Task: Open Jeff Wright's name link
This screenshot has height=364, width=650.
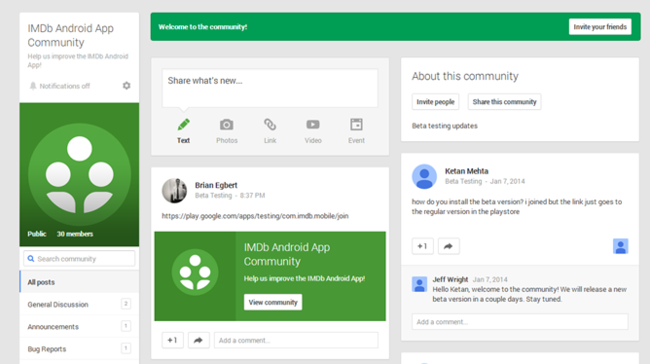Action: [450, 279]
